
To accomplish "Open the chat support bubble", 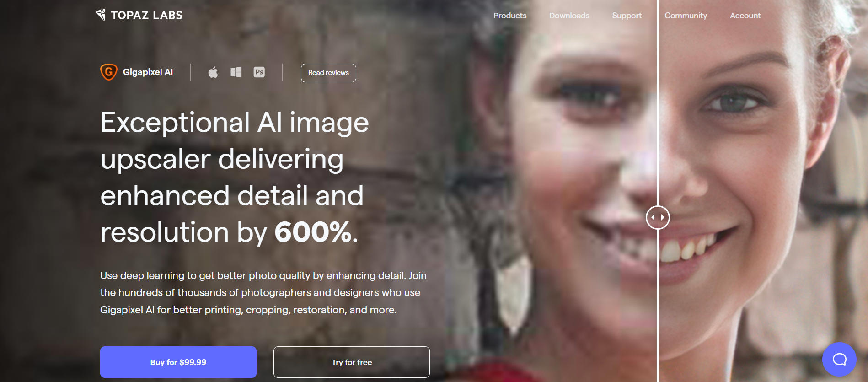I will point(839,360).
